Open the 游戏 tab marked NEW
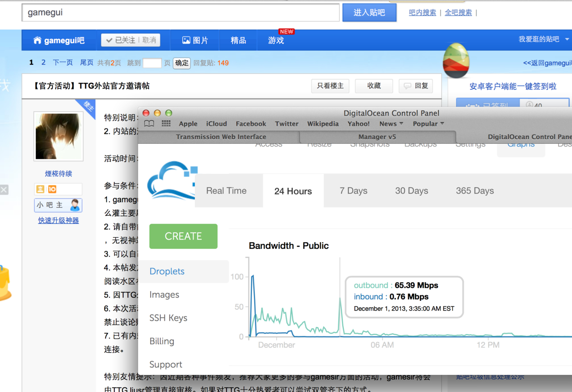This screenshot has width=572, height=392. (276, 40)
